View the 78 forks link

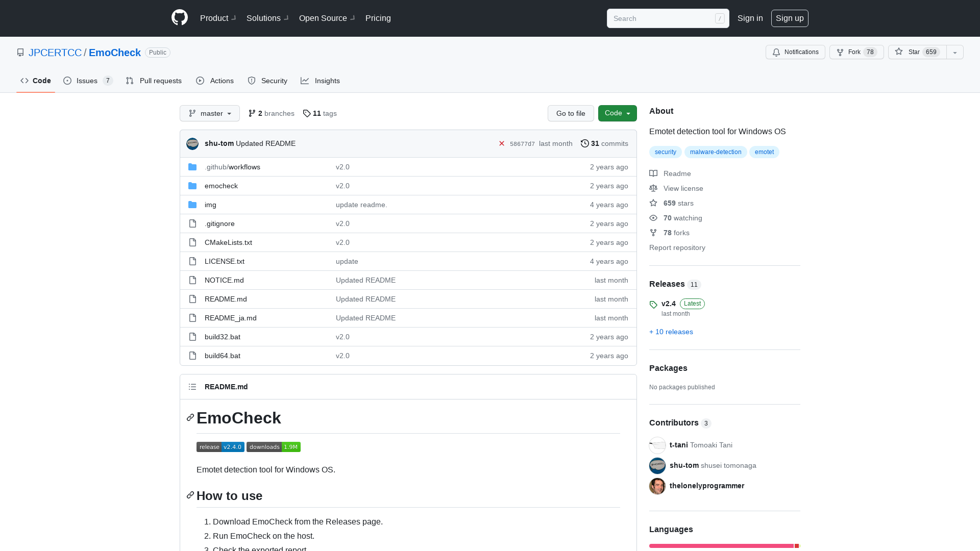[x=669, y=233]
